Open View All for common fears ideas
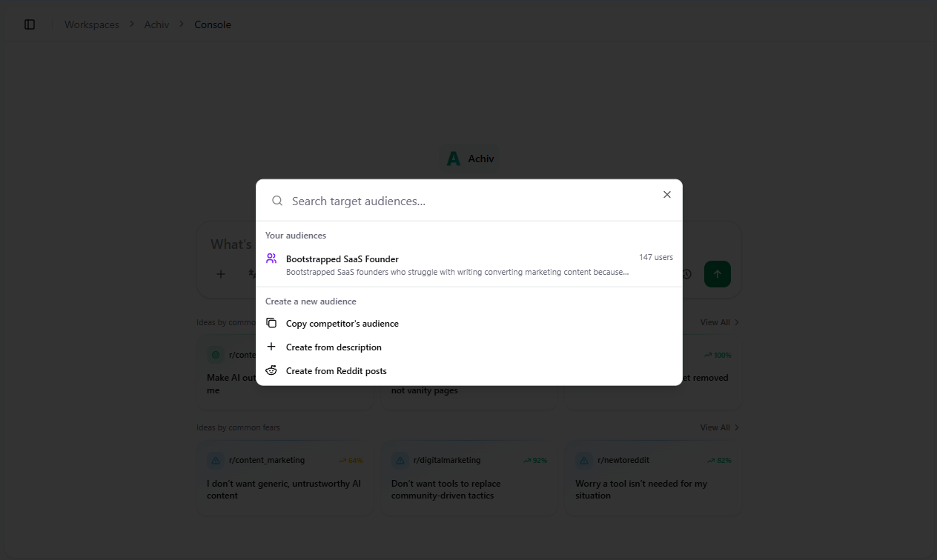 (720, 427)
